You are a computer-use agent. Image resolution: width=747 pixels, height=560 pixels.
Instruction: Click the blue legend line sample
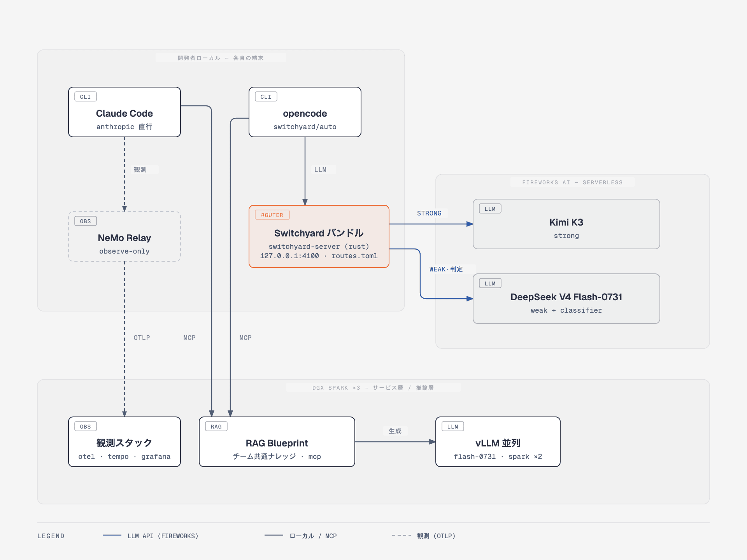click(x=112, y=535)
